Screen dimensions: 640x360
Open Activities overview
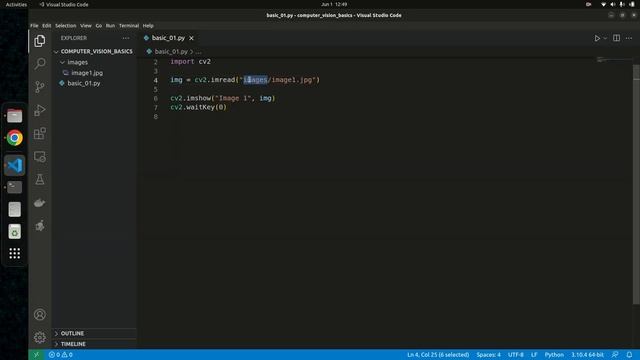tap(16, 4)
